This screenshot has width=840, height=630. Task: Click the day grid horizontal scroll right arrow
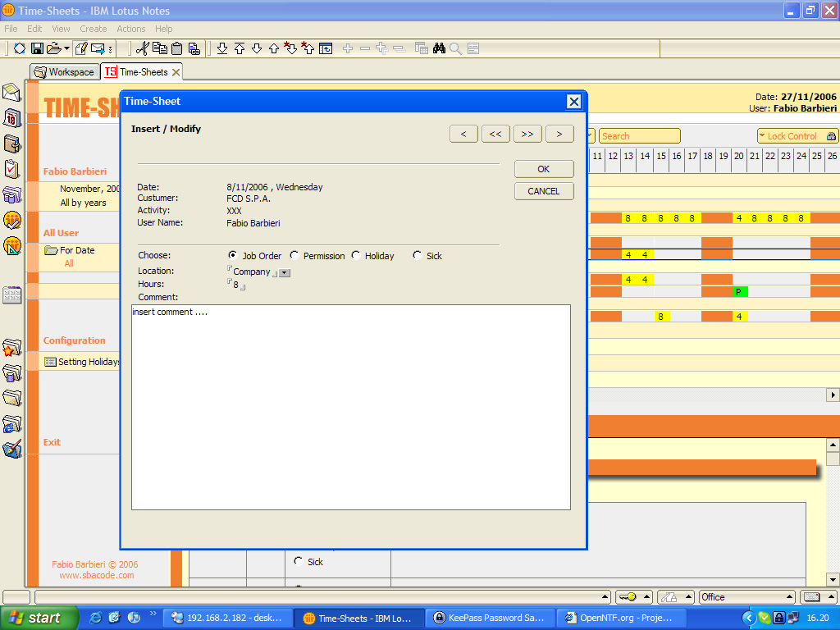(x=833, y=395)
